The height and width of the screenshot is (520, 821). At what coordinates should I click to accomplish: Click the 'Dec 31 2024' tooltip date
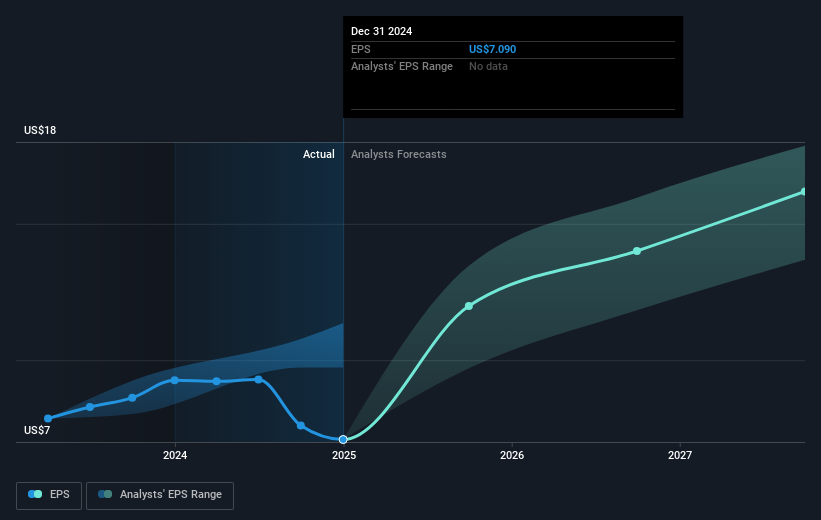(381, 31)
